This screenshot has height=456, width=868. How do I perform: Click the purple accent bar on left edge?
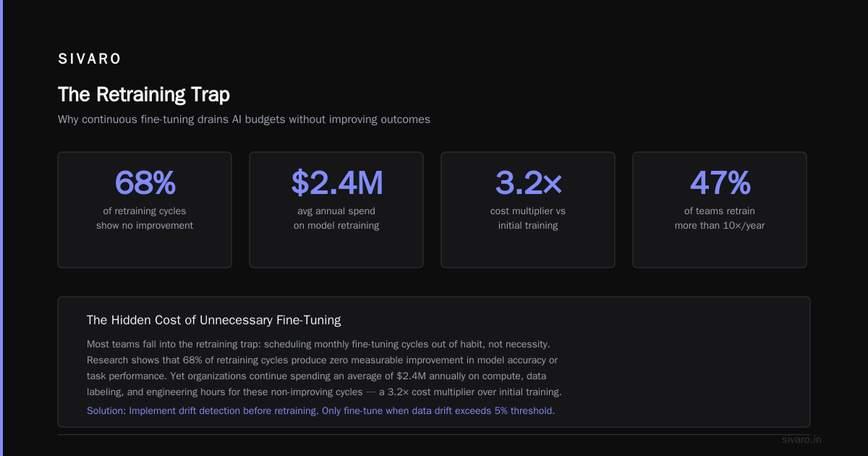click(x=1, y=228)
